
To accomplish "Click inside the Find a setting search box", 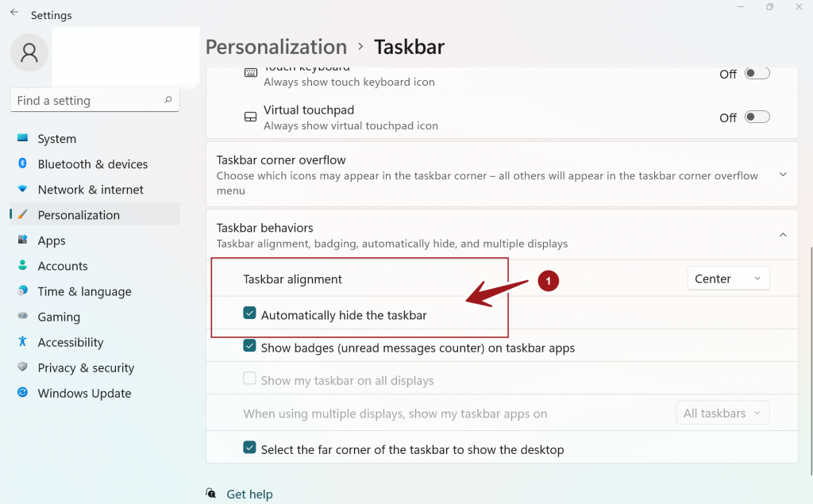I will [x=87, y=99].
